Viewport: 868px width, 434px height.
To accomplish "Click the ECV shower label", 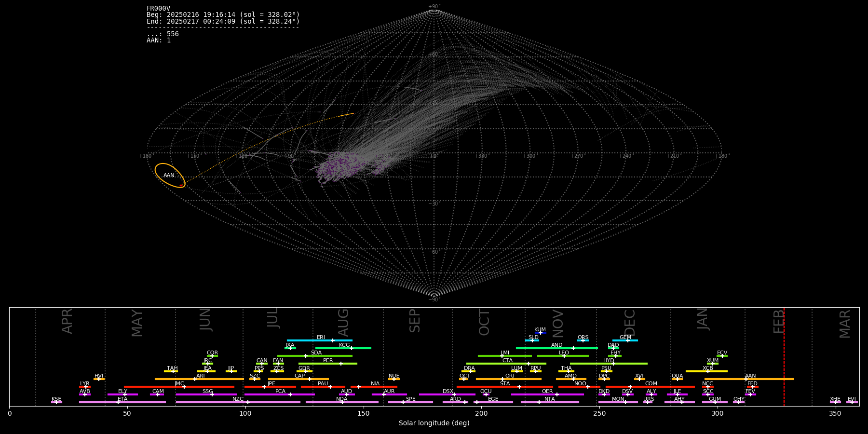I will coord(722,353).
